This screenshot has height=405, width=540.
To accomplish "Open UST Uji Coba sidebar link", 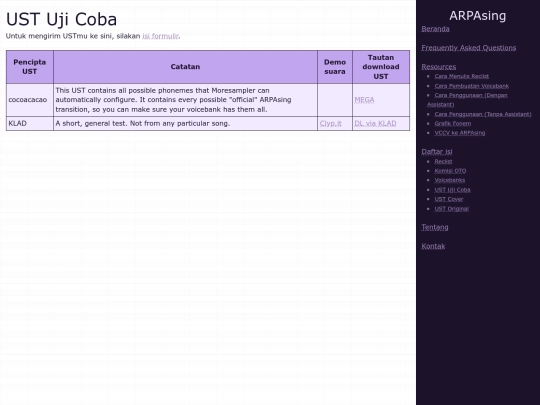I will (x=452, y=190).
